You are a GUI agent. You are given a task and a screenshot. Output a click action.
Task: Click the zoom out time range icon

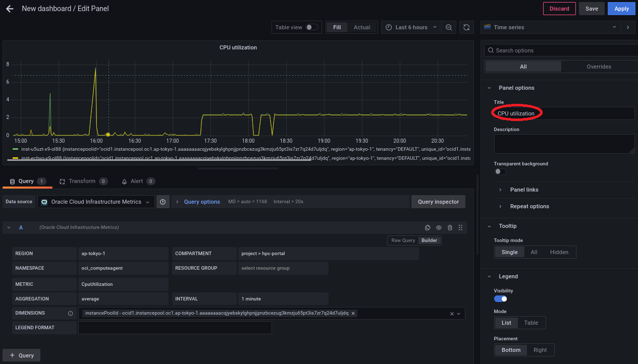[449, 27]
